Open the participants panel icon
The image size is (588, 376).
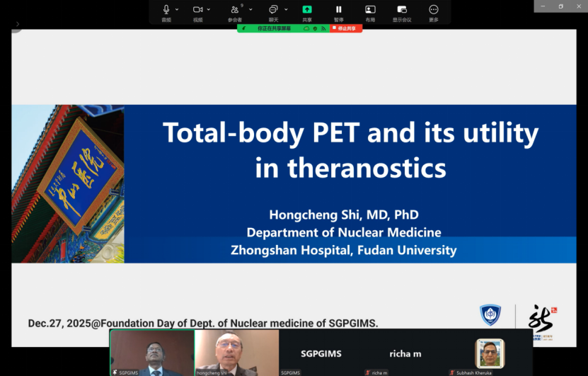pos(234,9)
